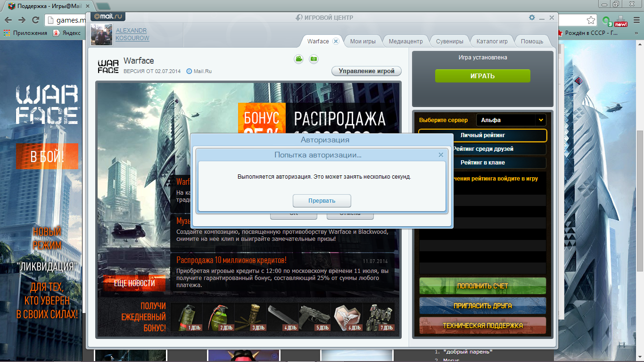Open the Альфа server dropdown
Image resolution: width=644 pixels, height=362 pixels.
[511, 120]
